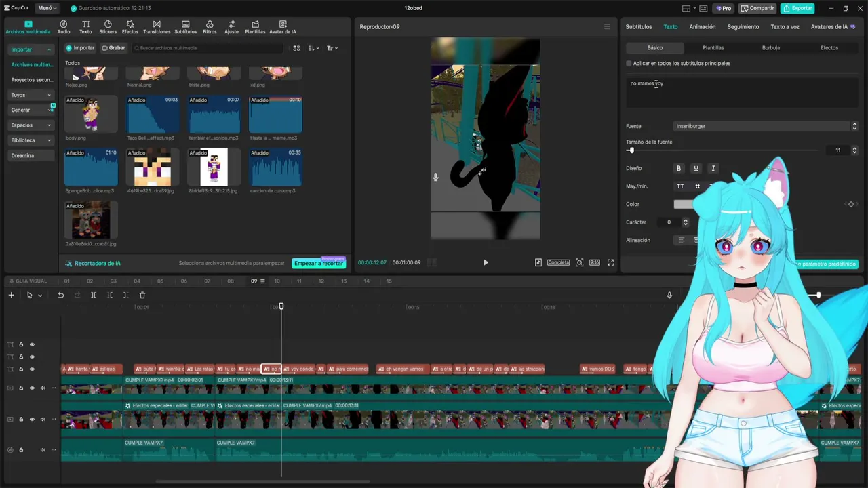Click the Importar media button
The image size is (868, 488).
(81, 48)
